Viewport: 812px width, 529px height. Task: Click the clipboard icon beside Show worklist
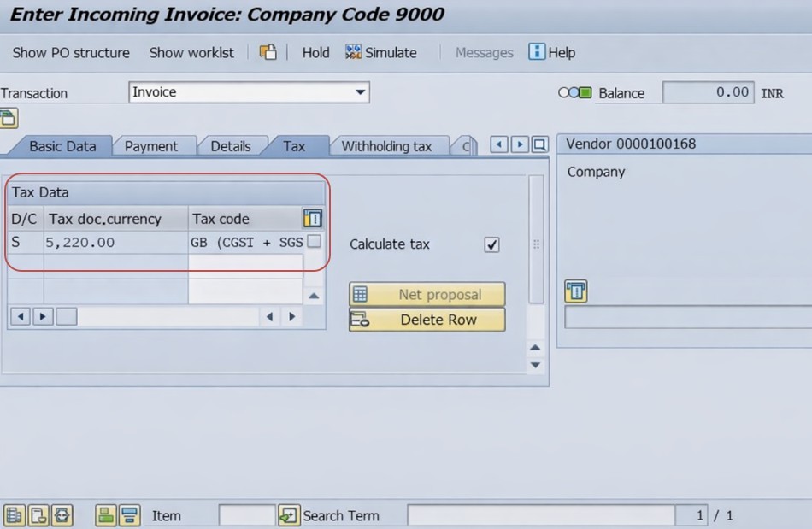coord(268,52)
